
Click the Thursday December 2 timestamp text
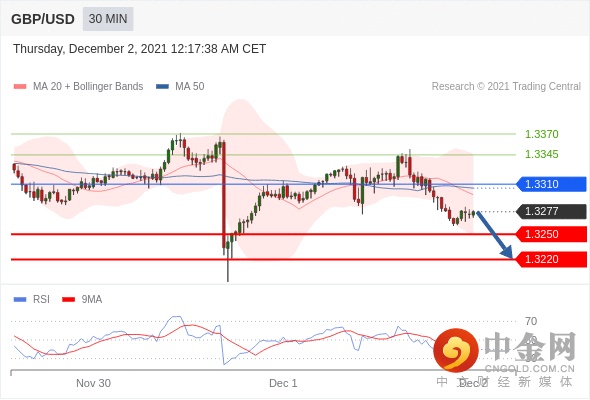[x=140, y=49]
